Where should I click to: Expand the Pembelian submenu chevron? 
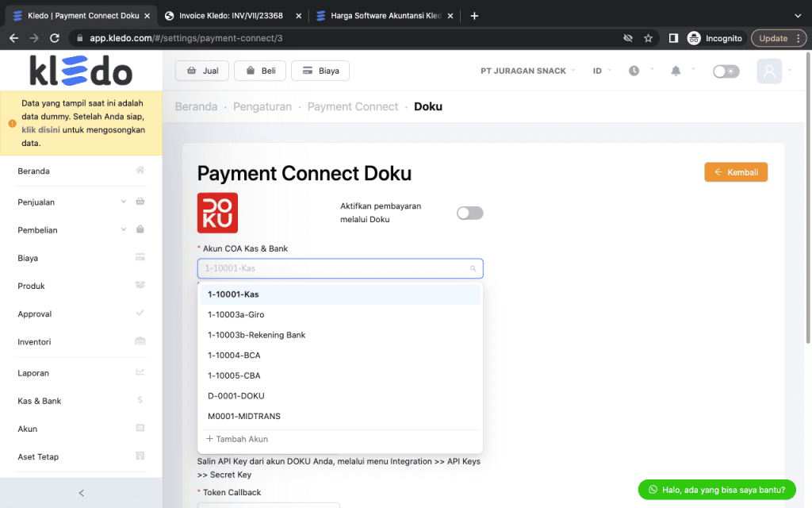pos(123,229)
